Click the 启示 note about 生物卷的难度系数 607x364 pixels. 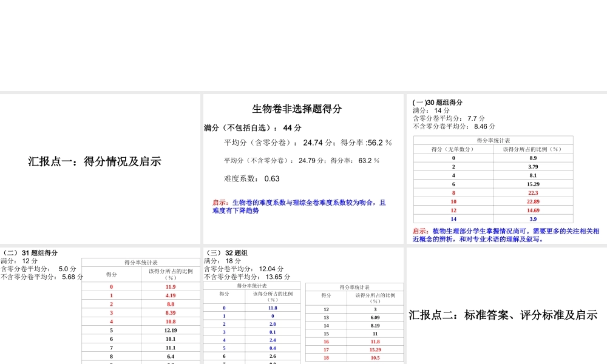pyautogui.click(x=299, y=206)
